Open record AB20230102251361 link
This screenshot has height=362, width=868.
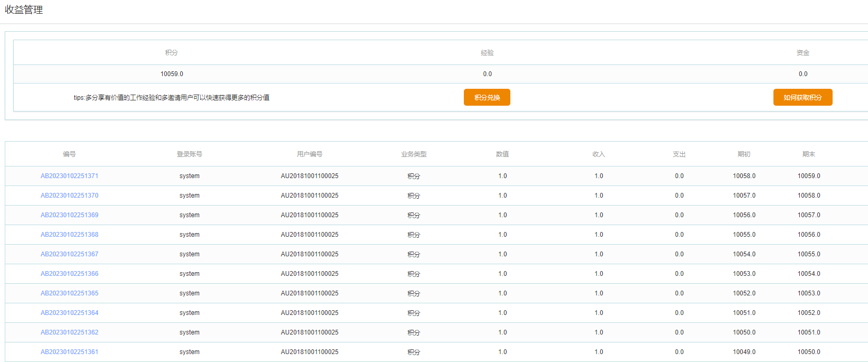pos(69,352)
